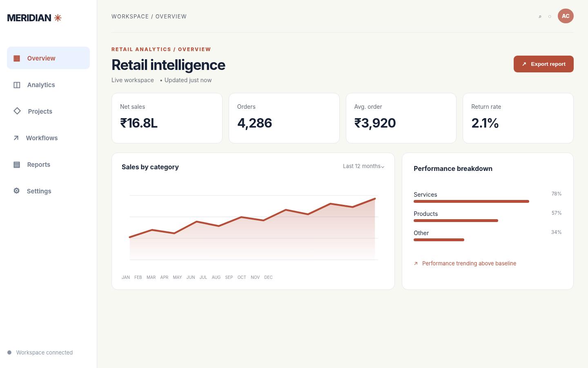Click the Workspace connected status text
Screen dimensions: 588x368
click(45, 352)
